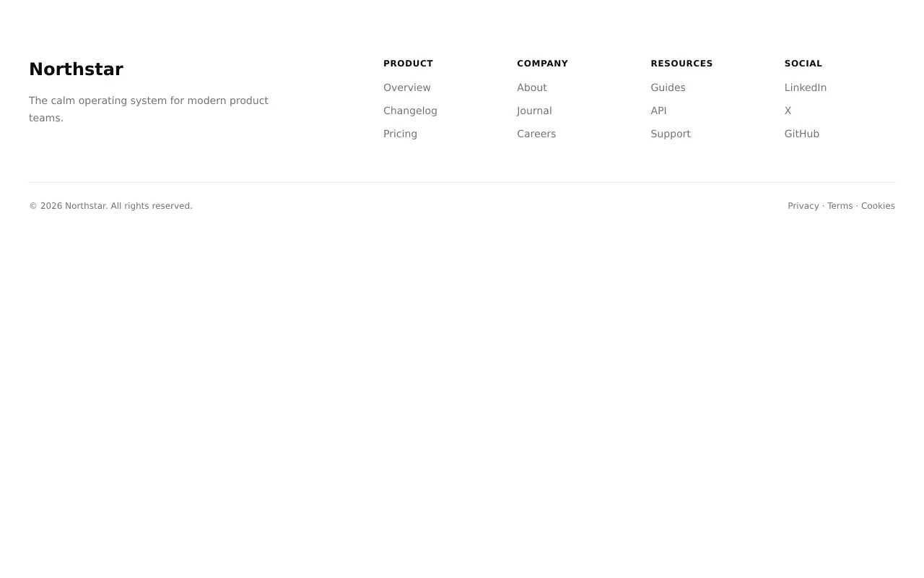Visit the LinkedIn social link

pyautogui.click(x=806, y=87)
